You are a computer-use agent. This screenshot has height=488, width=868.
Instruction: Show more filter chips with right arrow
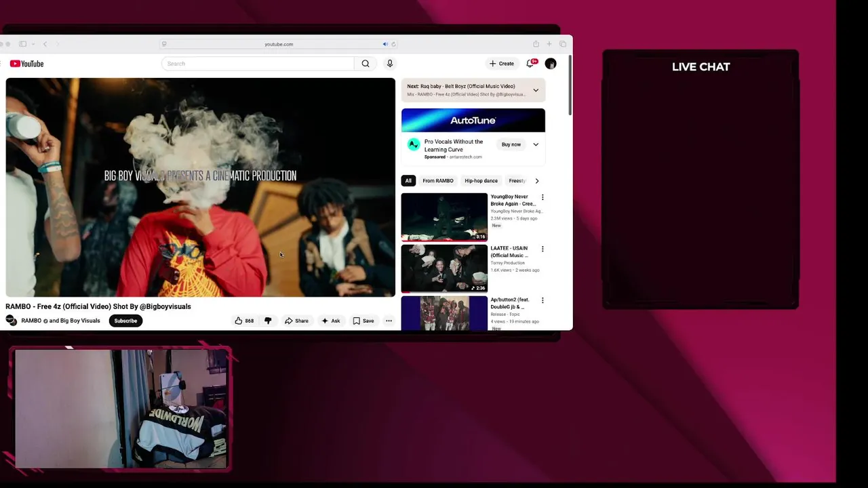coord(537,181)
